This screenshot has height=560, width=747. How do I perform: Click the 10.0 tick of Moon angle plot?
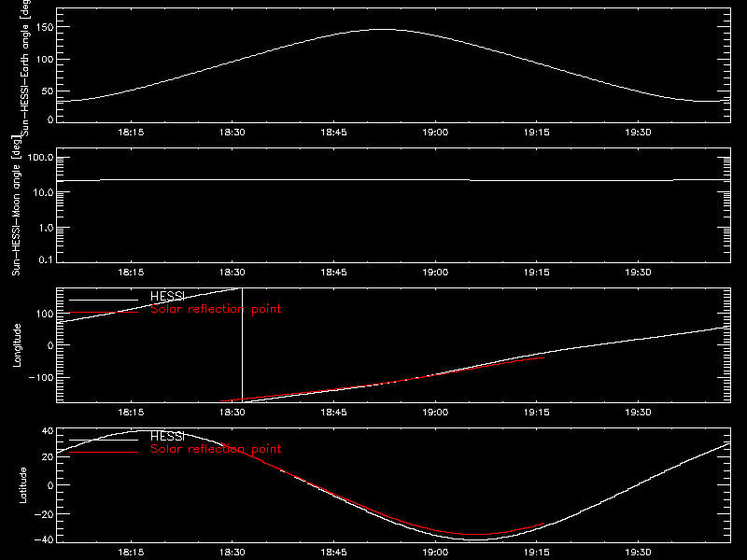(x=43, y=193)
